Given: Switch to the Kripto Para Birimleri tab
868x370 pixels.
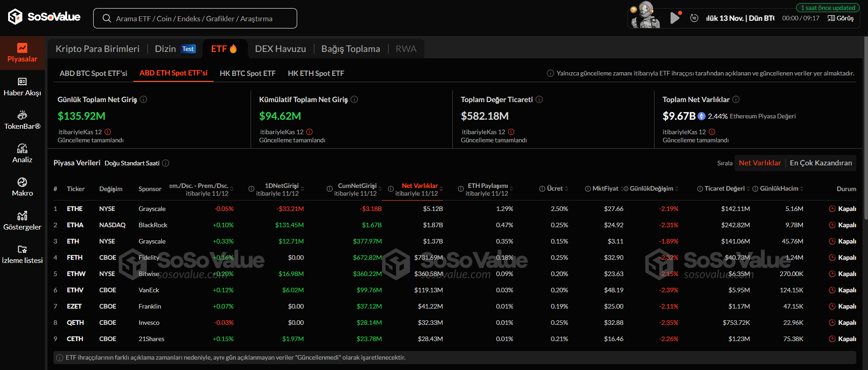Looking at the screenshot, I should 97,49.
